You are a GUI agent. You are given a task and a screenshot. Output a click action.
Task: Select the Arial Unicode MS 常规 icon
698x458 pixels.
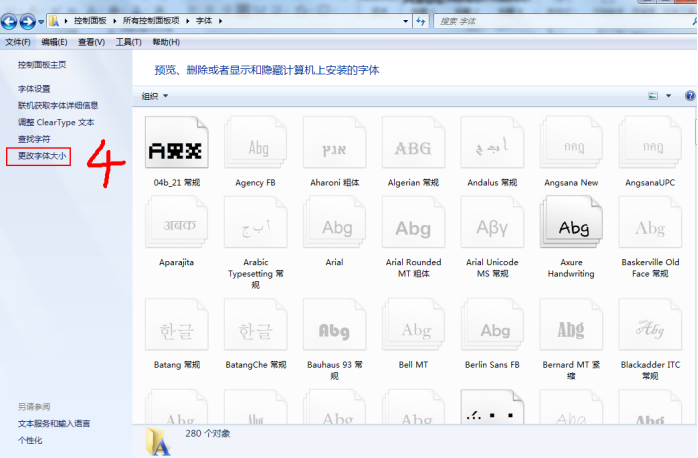click(x=492, y=222)
